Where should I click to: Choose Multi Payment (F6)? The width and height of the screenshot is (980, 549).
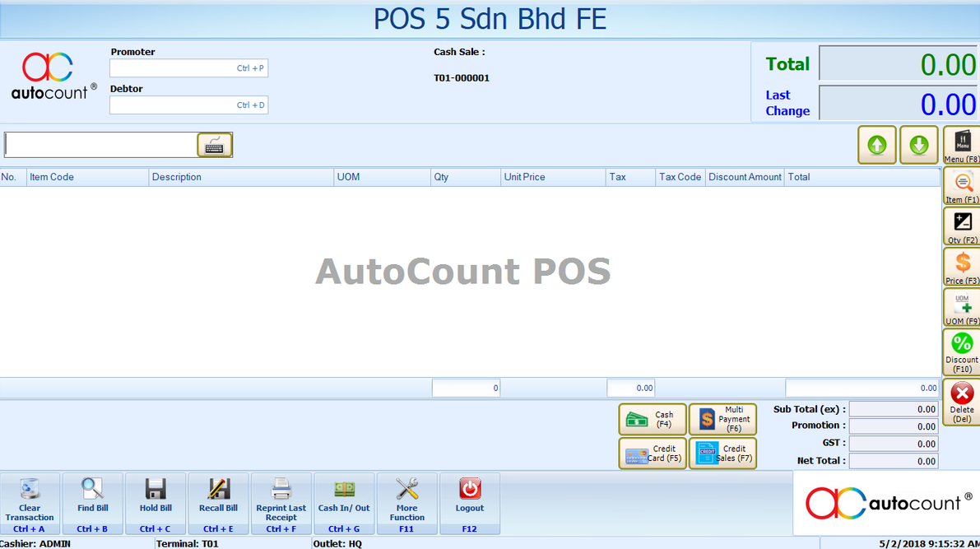pyautogui.click(x=722, y=419)
